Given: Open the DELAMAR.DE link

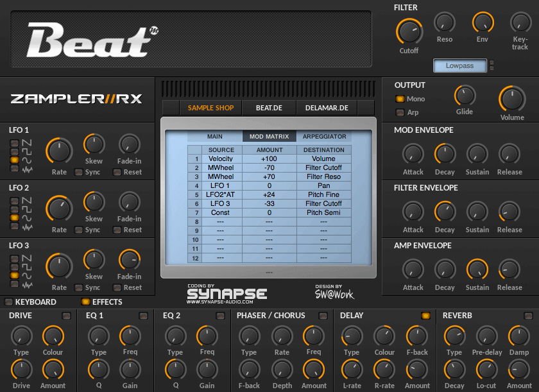Looking at the screenshot, I should [327, 108].
